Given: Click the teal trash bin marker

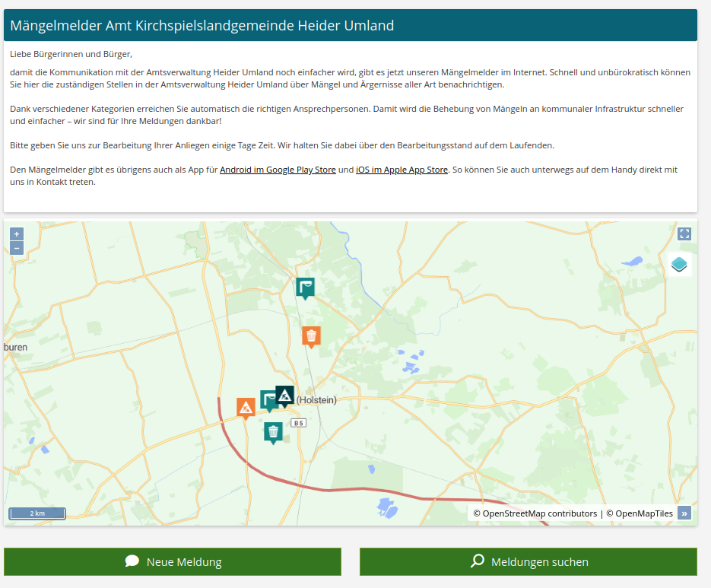Looking at the screenshot, I should [x=273, y=431].
